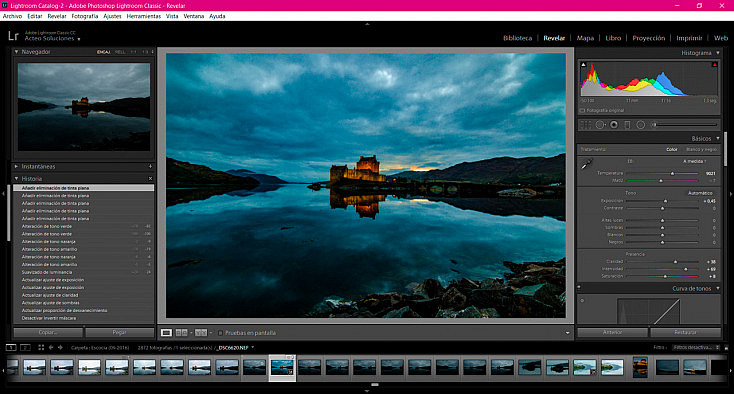This screenshot has width=734, height=394.
Task: Switch to Loupe view in toolbar
Action: tap(166, 333)
